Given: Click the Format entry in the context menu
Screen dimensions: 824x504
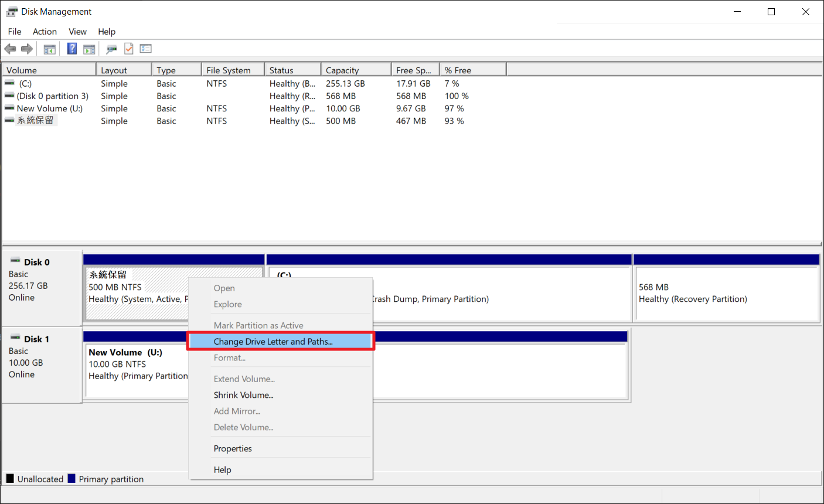Looking at the screenshot, I should tap(281, 357).
